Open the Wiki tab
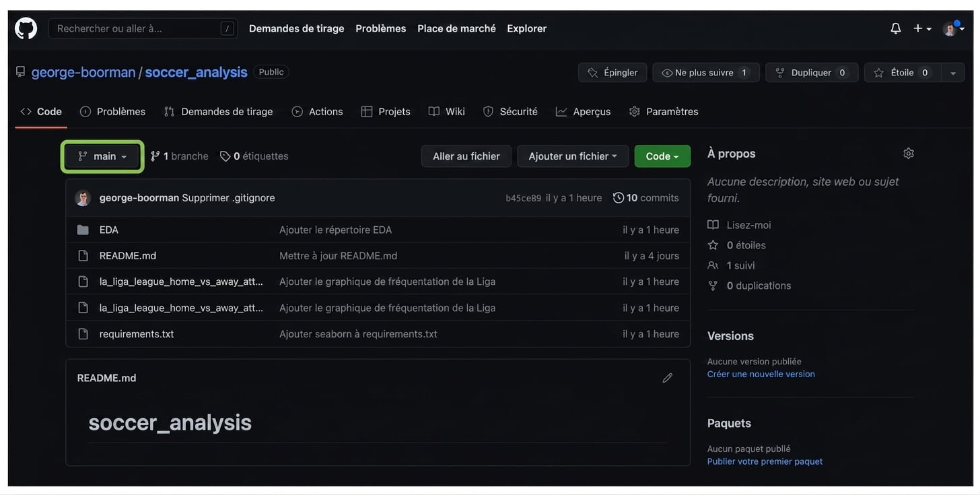Screen dimensions: 980x495 pyautogui.click(x=447, y=112)
